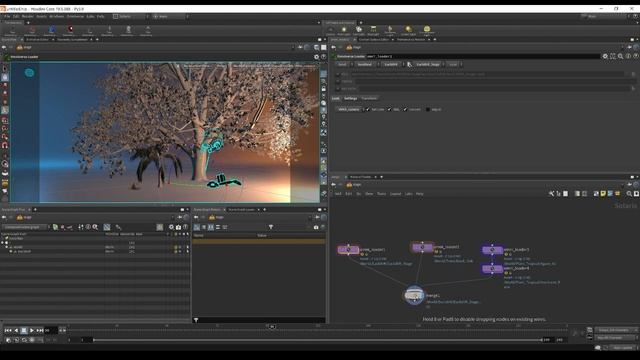Open the viewport display options gear
This screenshot has width=640, height=360.
coord(316,57)
